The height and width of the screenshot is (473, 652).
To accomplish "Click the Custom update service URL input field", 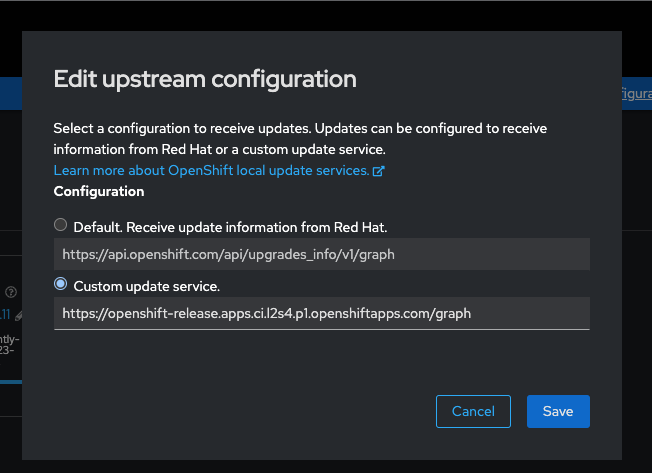I will pyautogui.click(x=321, y=313).
